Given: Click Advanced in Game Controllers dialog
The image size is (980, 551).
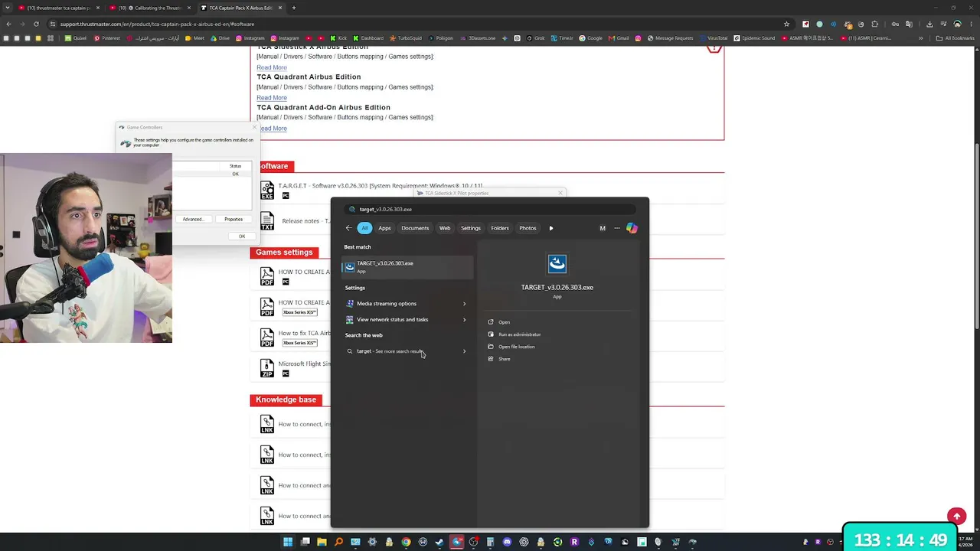Looking at the screenshot, I should click(193, 220).
